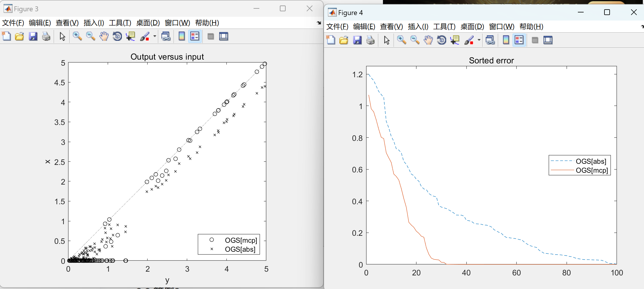The image size is (644, 289).
Task: Print figure icon in Figure 4 toolbar
Action: 371,40
